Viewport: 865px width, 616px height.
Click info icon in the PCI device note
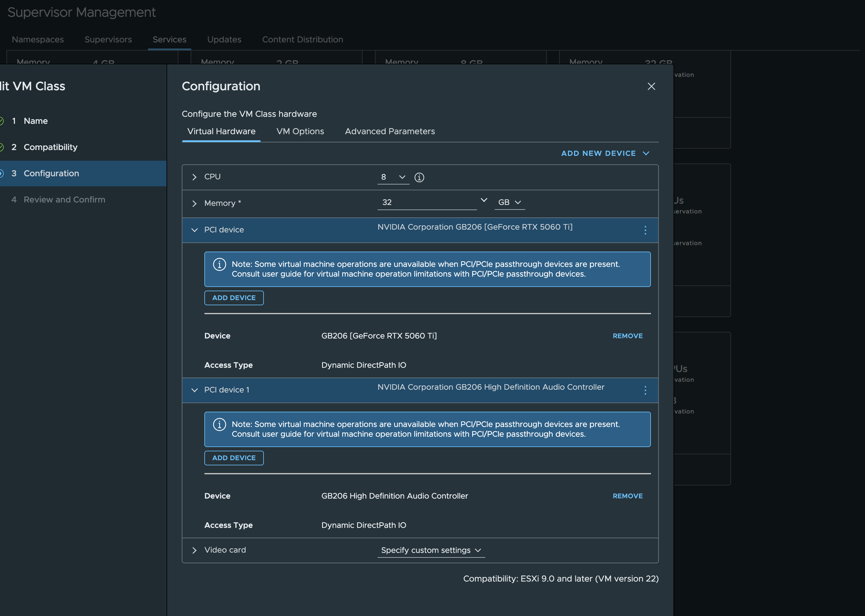219,264
